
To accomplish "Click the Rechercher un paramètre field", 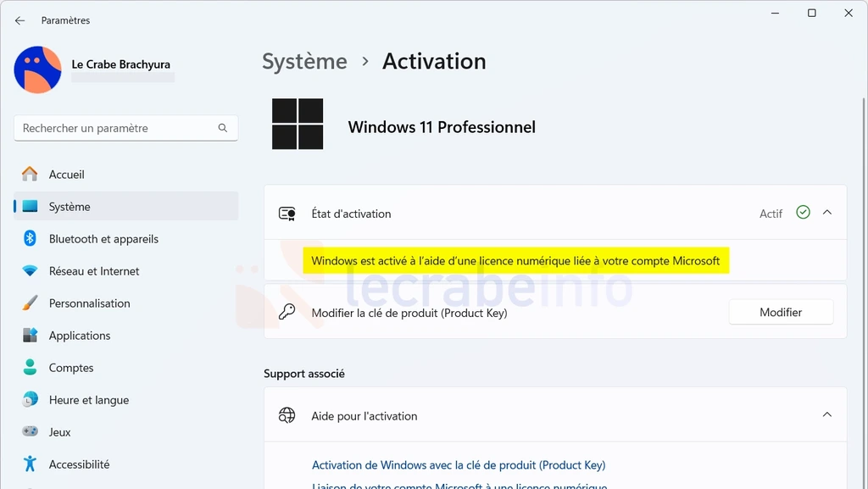I will tap(126, 128).
